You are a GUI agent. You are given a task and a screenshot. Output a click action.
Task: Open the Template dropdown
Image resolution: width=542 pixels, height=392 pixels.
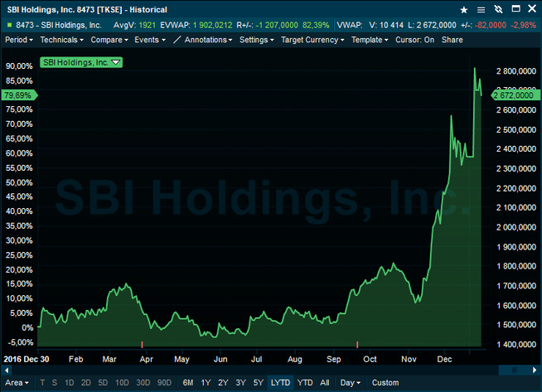click(x=370, y=40)
